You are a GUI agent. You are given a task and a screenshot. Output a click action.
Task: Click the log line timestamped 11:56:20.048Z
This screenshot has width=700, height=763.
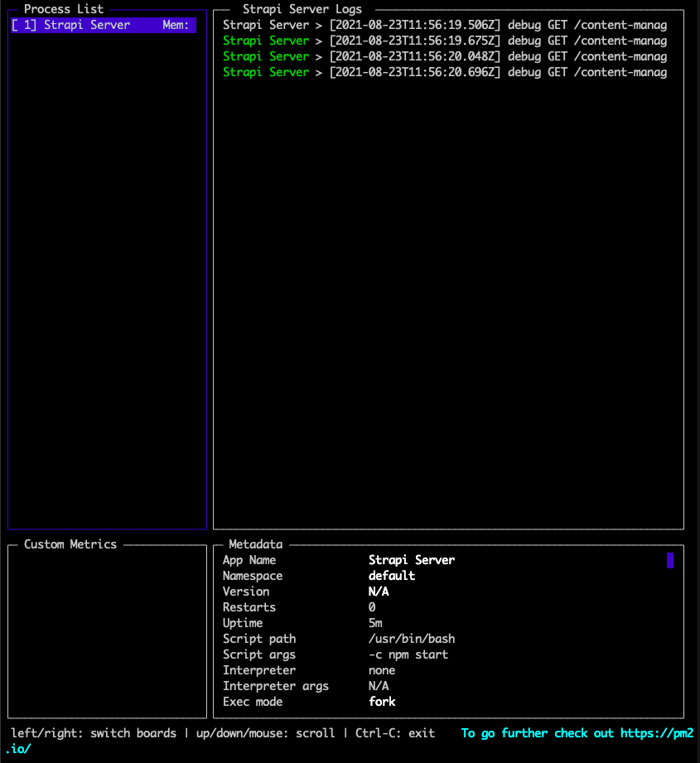click(445, 56)
